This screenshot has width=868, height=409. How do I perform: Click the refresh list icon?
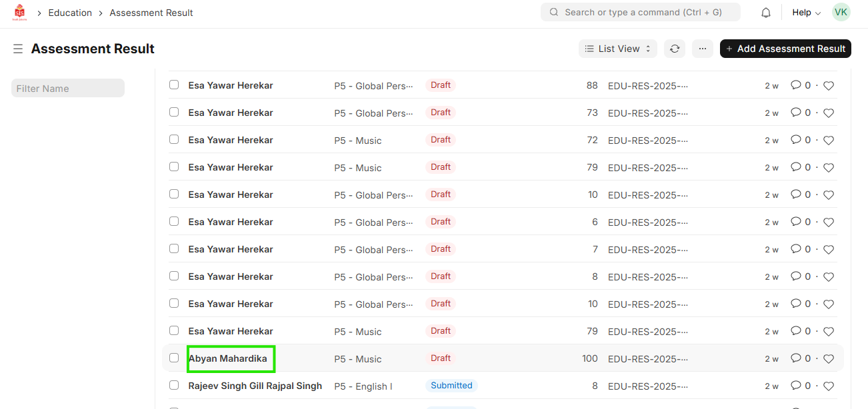pos(675,49)
